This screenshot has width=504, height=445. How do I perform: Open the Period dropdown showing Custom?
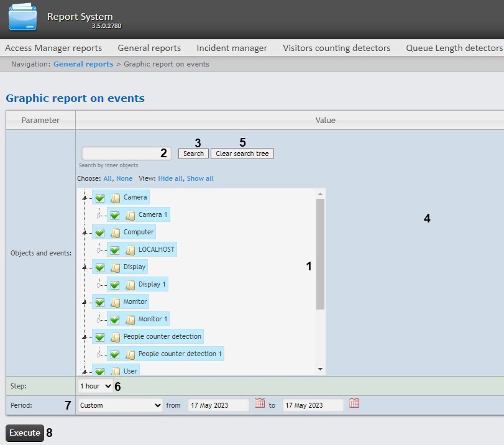(120, 405)
